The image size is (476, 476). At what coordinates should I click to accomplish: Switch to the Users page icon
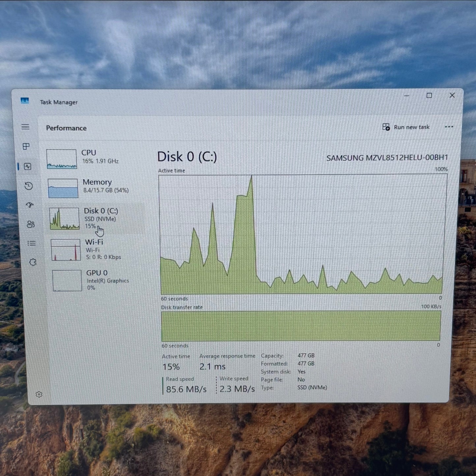(x=31, y=224)
